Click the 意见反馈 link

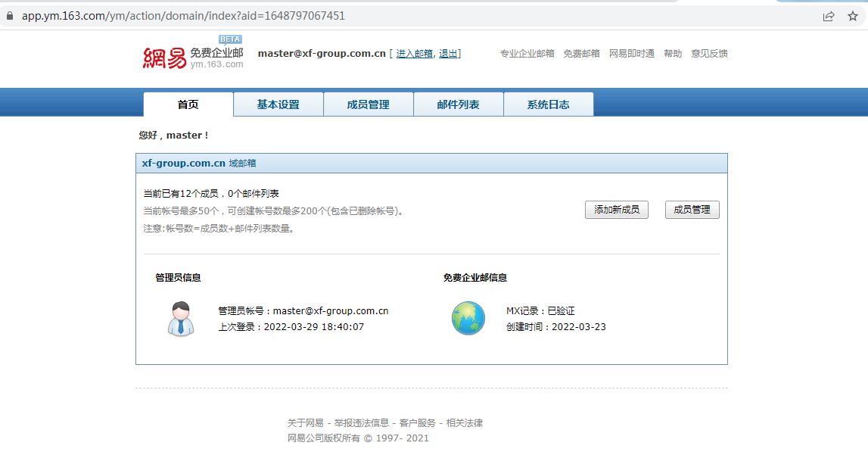tap(708, 53)
